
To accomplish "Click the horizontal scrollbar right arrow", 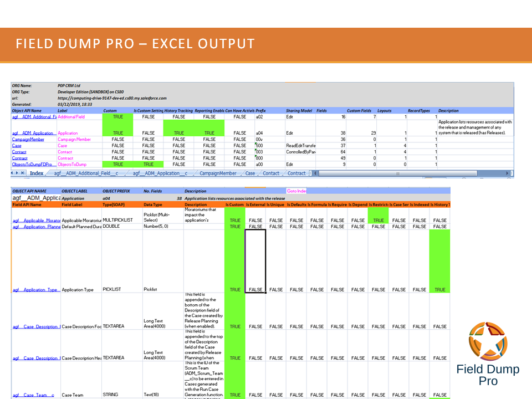I will click(508, 173).
